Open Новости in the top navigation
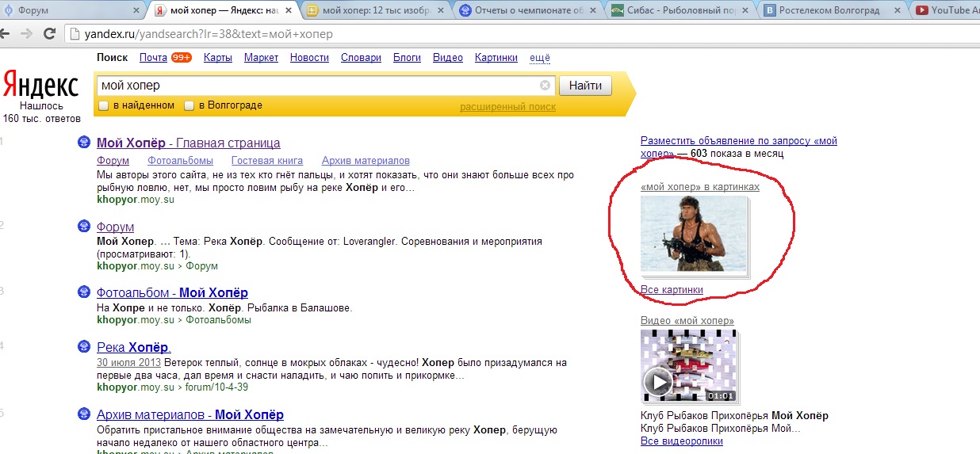This screenshot has height=454, width=980. (x=309, y=58)
